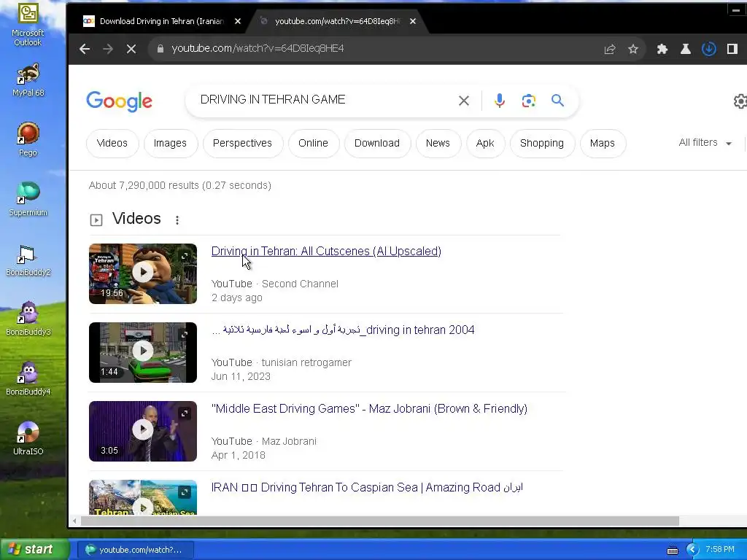
Task: Open Driving Tehran To Caspian Sea link
Action: (x=367, y=487)
